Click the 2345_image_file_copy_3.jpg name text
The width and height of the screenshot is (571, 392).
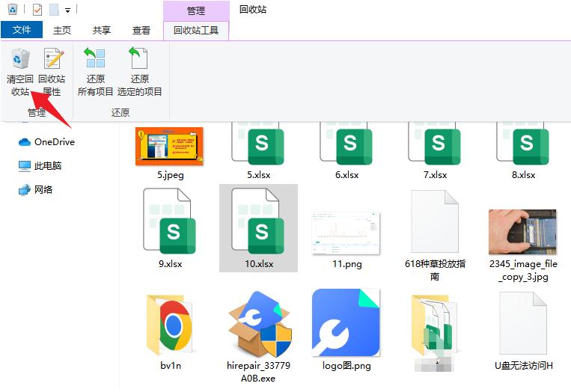(x=523, y=270)
